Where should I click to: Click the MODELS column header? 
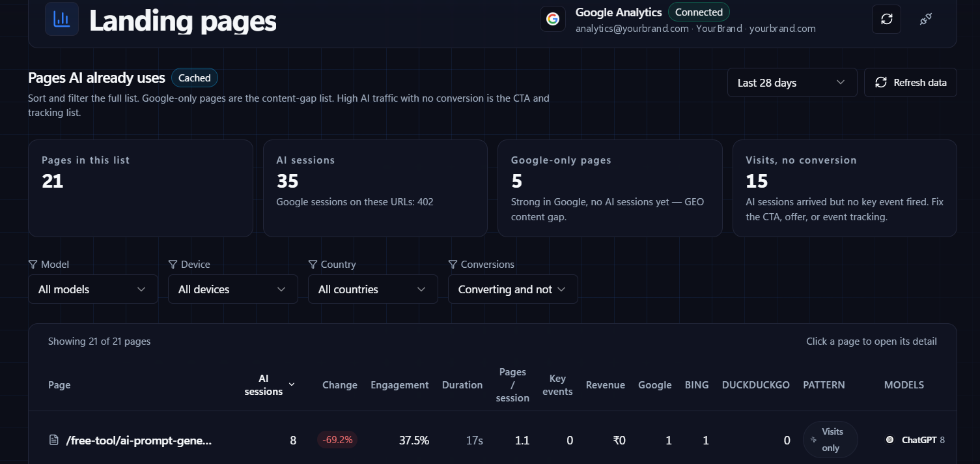(904, 385)
